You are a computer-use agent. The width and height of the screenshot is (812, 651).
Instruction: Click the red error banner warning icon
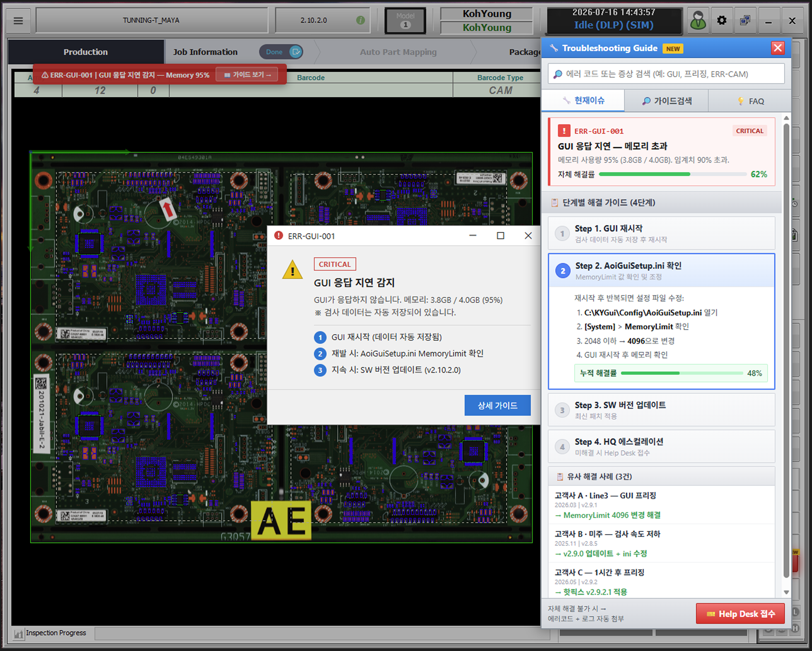[x=45, y=75]
